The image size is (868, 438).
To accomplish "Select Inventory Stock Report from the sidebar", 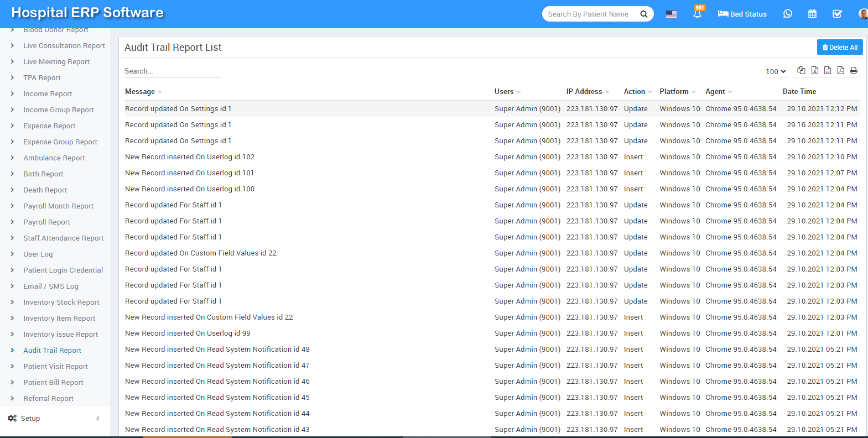I will click(x=61, y=303).
